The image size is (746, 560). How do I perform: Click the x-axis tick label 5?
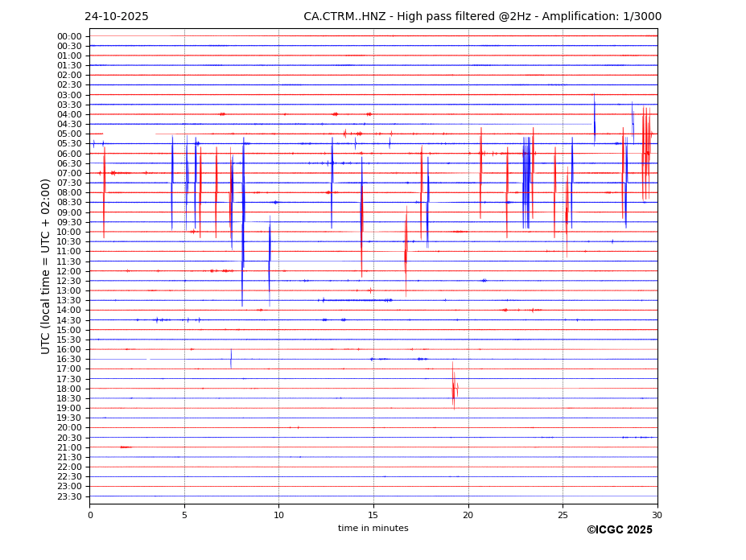pyautogui.click(x=184, y=515)
